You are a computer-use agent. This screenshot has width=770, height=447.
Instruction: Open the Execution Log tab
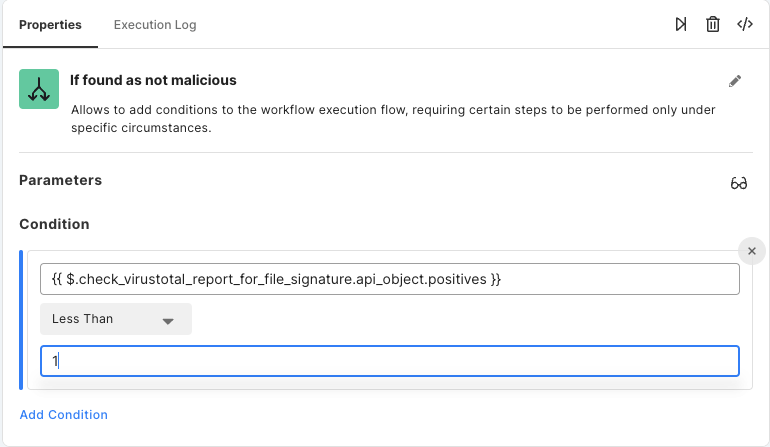click(155, 25)
